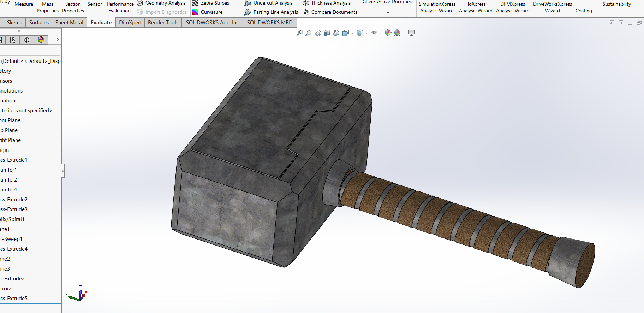Open the ConfigurationManager tab icon
Viewport: 644px width, 313px height.
pyautogui.click(x=13, y=40)
